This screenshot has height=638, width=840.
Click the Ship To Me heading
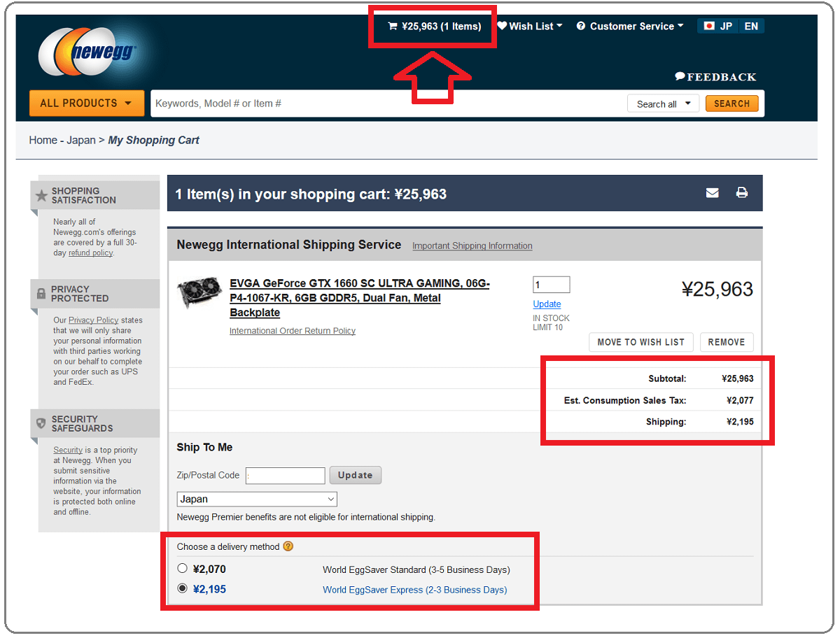point(204,448)
